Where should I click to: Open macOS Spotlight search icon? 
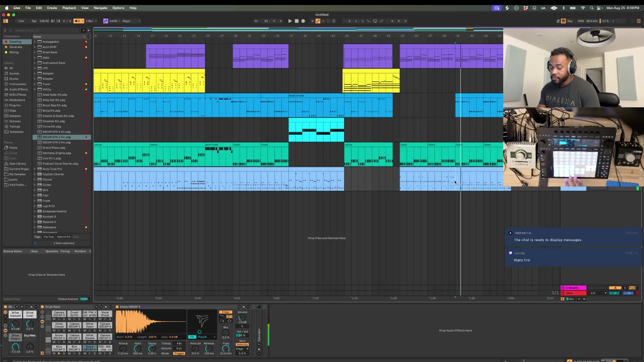(592, 8)
